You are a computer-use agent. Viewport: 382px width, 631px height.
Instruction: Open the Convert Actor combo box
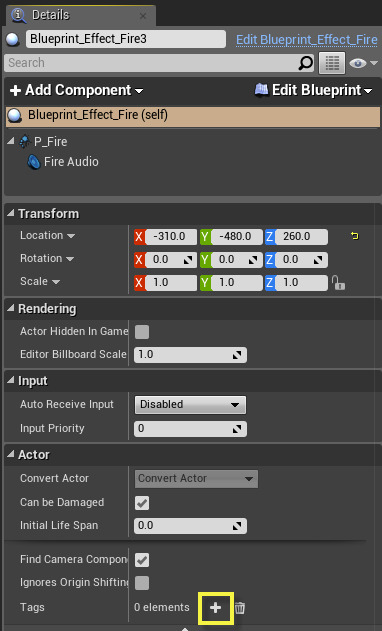pos(196,479)
